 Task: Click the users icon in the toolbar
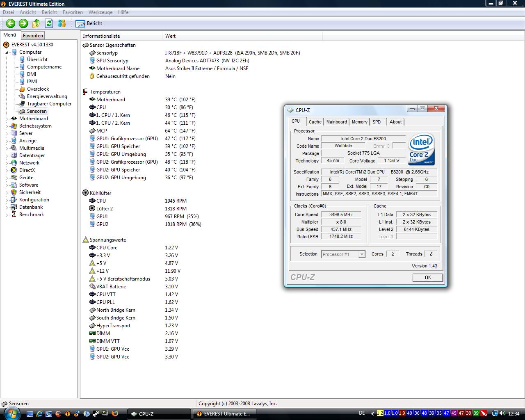(62, 23)
